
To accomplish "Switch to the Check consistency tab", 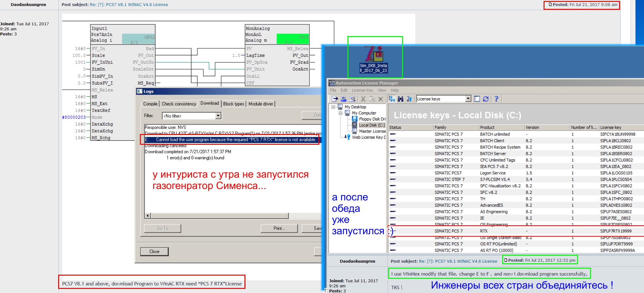I will click(179, 104).
